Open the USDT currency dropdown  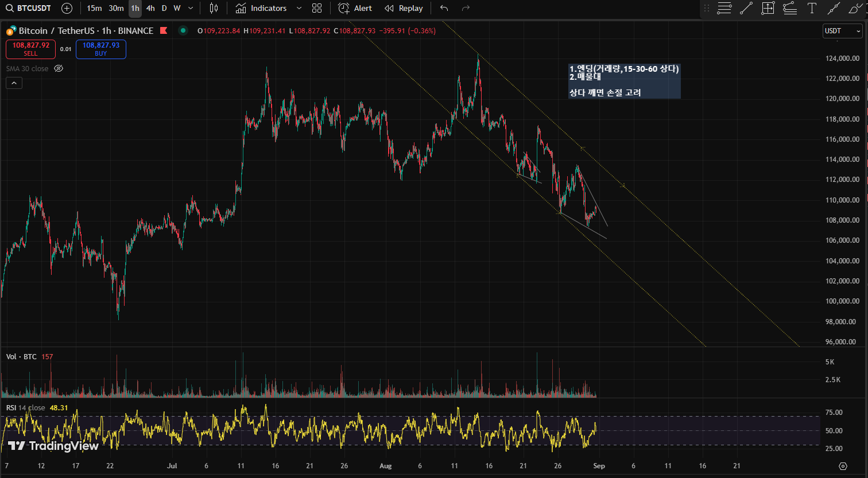pos(842,31)
